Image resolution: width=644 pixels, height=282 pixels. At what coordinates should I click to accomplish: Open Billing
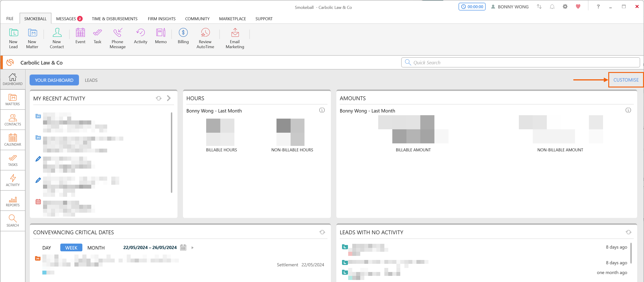point(183,36)
